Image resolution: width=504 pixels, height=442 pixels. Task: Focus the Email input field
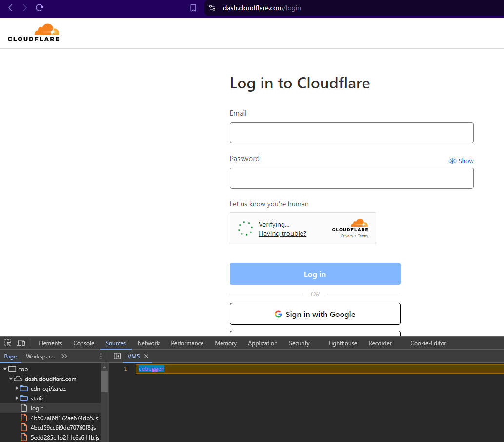coord(351,132)
